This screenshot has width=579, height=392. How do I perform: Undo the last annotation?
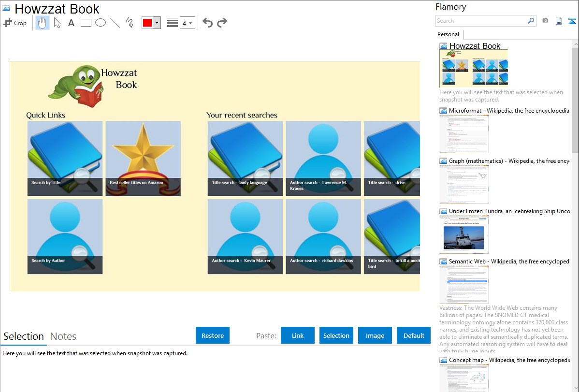pos(207,23)
